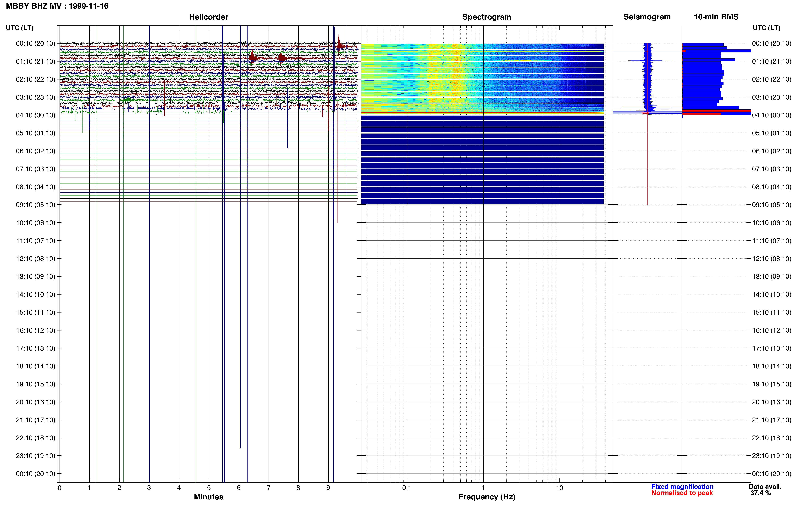
Task: Click '21:10 (17:10)' on the helicorder time axis
Action: [36, 420]
